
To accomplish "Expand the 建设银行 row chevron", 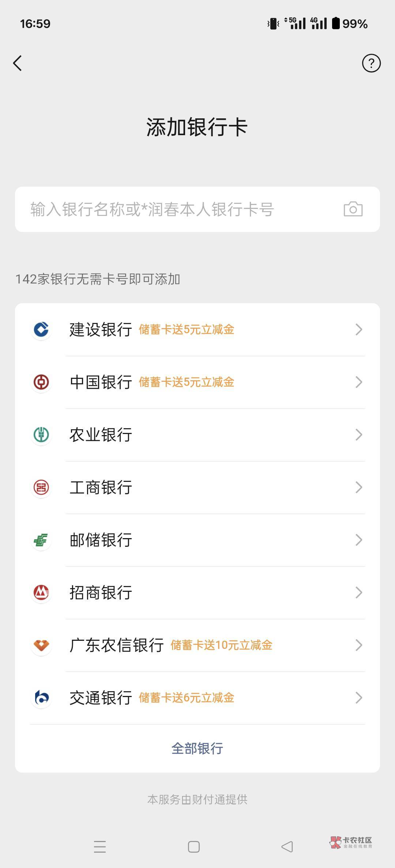I will [359, 330].
